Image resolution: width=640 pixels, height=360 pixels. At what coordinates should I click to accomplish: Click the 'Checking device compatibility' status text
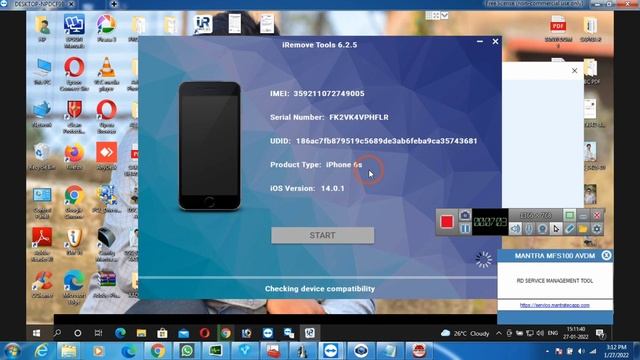click(320, 289)
